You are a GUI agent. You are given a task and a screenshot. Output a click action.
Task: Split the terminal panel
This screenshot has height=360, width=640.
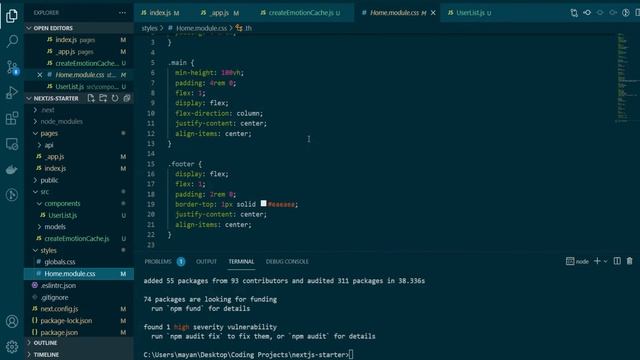[x=617, y=261]
